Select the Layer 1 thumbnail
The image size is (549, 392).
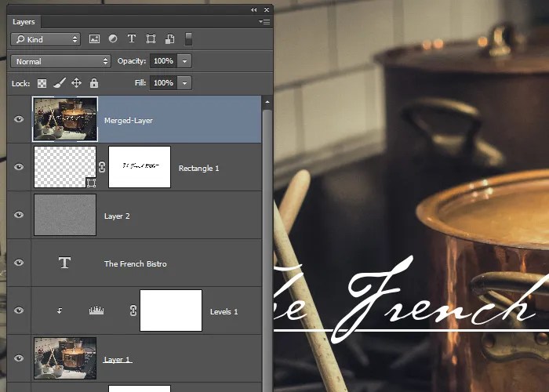click(x=65, y=358)
